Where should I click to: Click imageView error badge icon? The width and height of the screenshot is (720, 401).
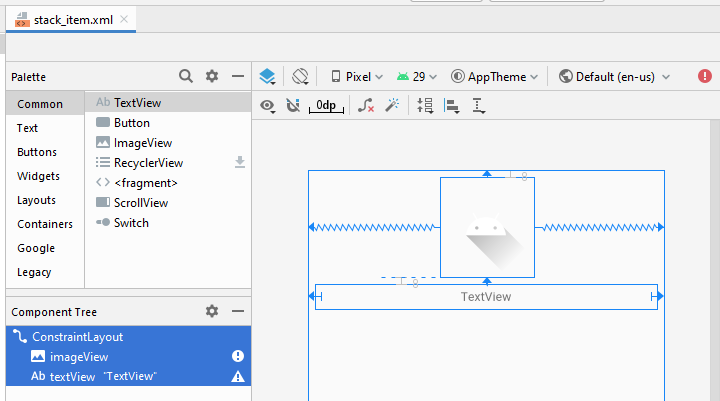[x=238, y=356]
